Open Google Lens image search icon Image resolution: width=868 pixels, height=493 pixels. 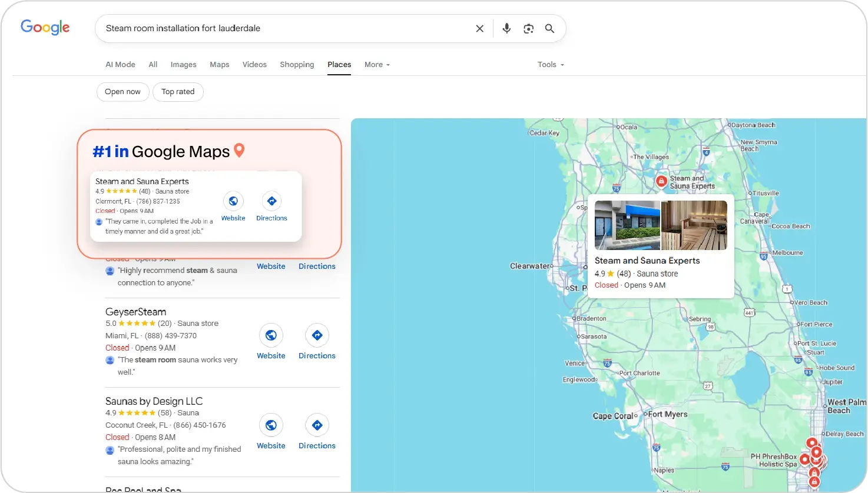[x=528, y=28]
